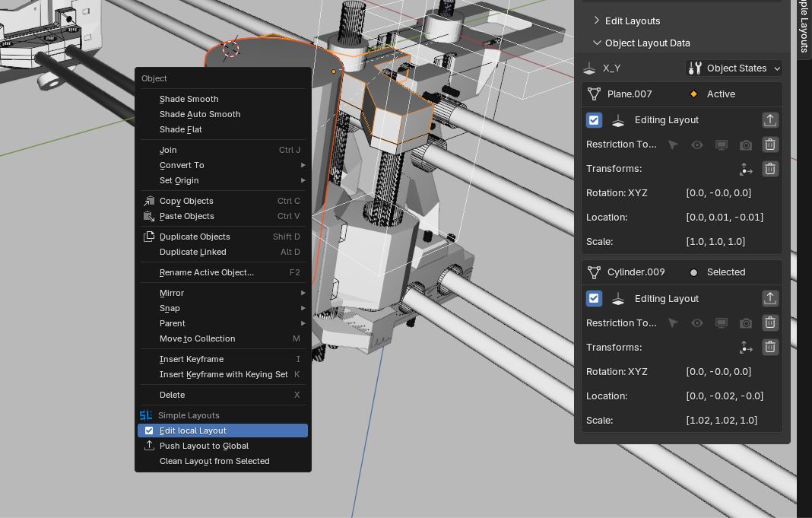Delete Plane.007 transforms with trash icon
This screenshot has height=518, width=812.
769,169
